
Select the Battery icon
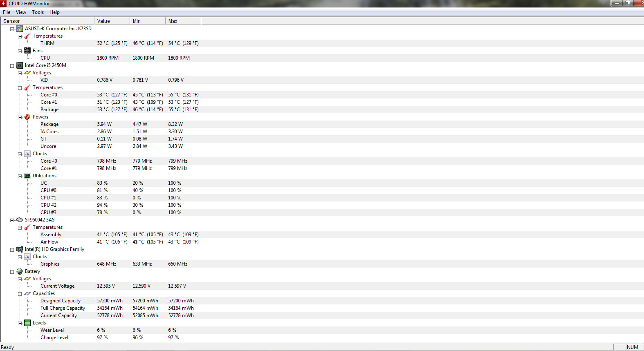coord(20,271)
